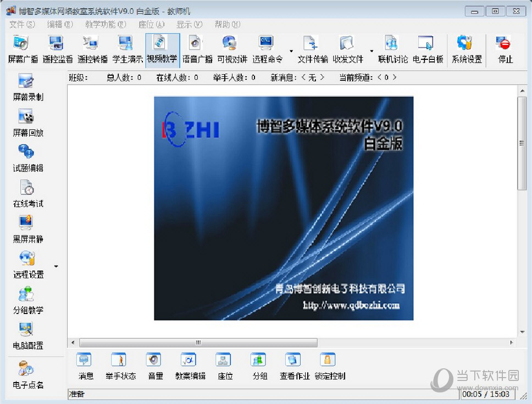Click the 总人数: 0 indicator
Viewport: 532px width, 404px height.
(x=124, y=77)
